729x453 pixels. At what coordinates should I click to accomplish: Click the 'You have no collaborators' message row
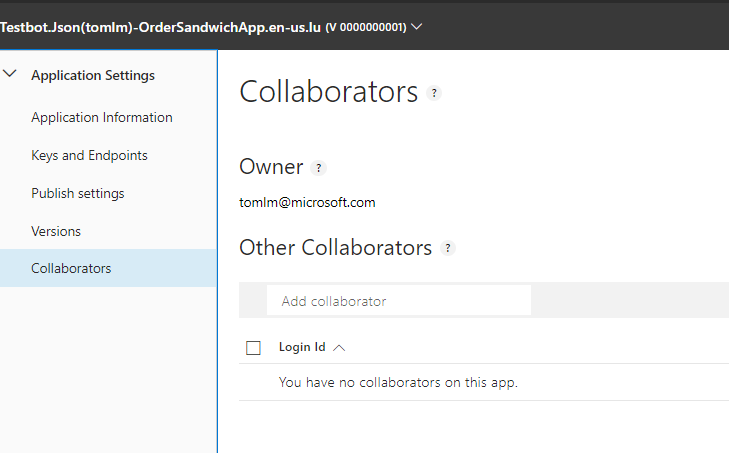pyautogui.click(x=484, y=382)
